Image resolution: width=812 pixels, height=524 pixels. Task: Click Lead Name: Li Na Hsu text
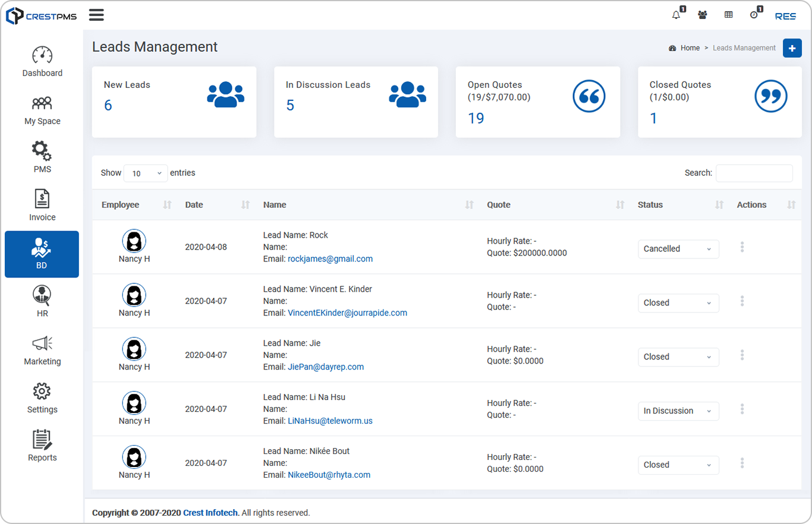[304, 397]
